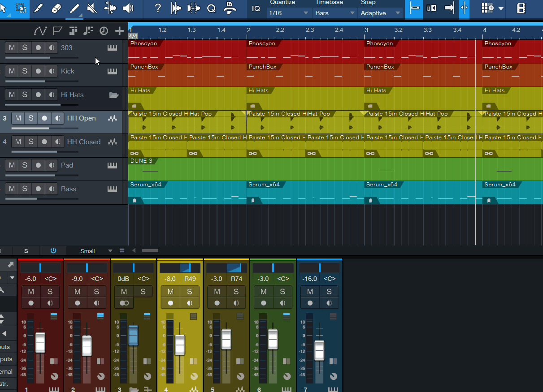Open the Snap Adaptive dropdown

(380, 13)
